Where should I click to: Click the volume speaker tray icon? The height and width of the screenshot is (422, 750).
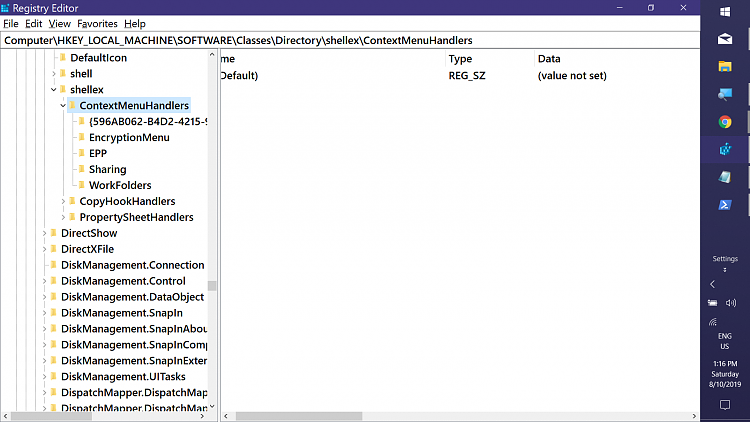[x=731, y=303]
